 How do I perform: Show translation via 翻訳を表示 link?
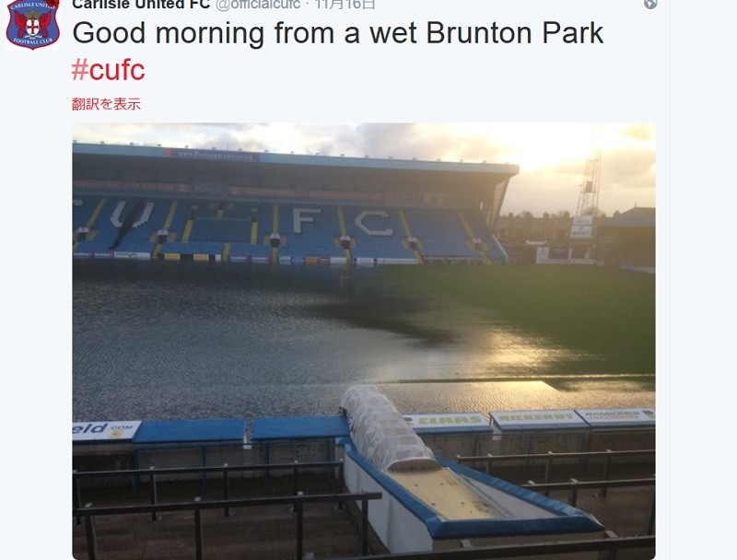pos(106,104)
